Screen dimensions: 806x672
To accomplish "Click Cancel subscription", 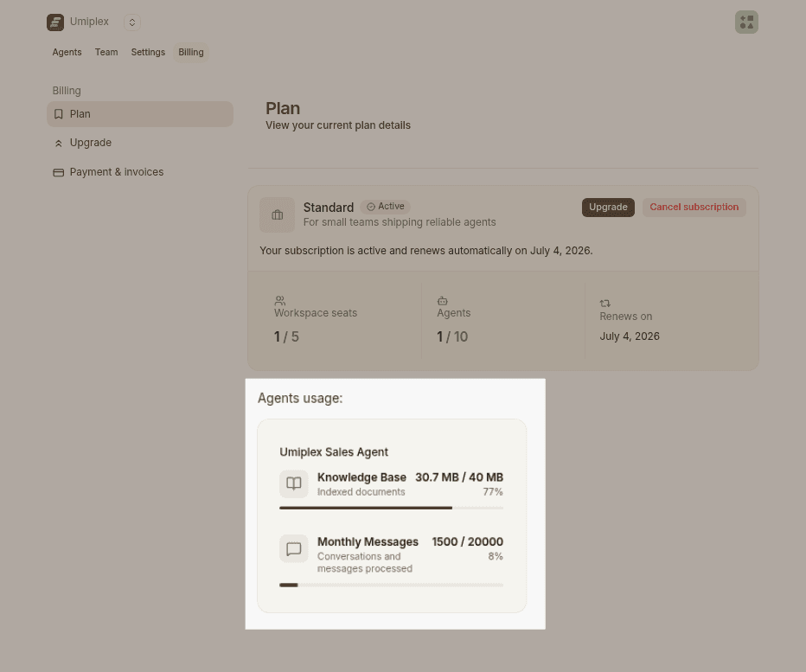I will click(694, 208).
